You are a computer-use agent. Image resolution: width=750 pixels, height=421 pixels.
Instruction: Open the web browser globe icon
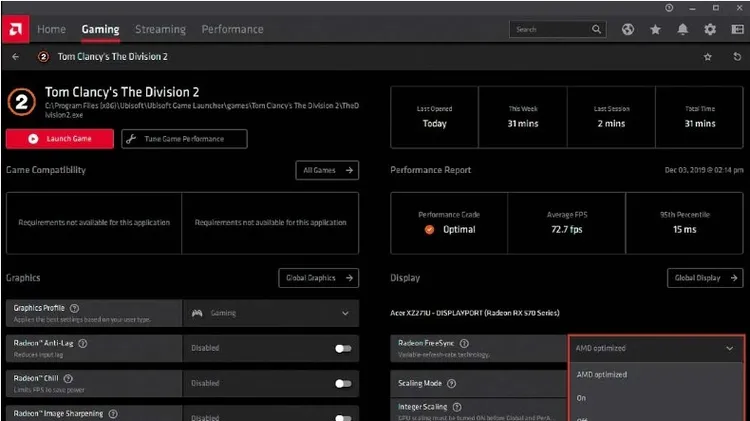coord(628,29)
